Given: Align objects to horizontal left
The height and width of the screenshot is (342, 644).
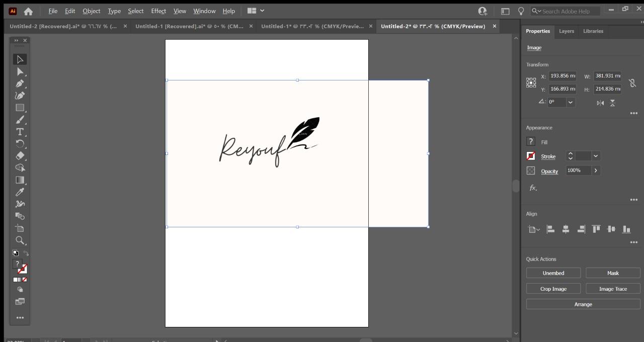Looking at the screenshot, I should pyautogui.click(x=550, y=229).
